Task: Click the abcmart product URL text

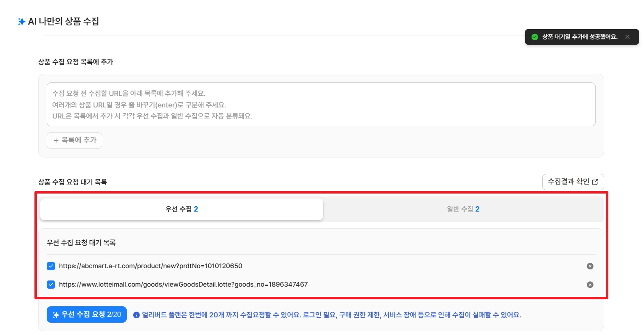Action: tap(151, 266)
